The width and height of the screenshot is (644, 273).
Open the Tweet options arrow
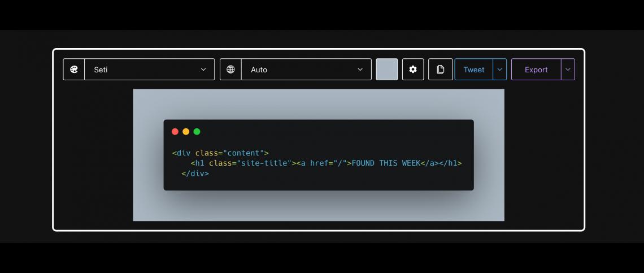(x=500, y=70)
